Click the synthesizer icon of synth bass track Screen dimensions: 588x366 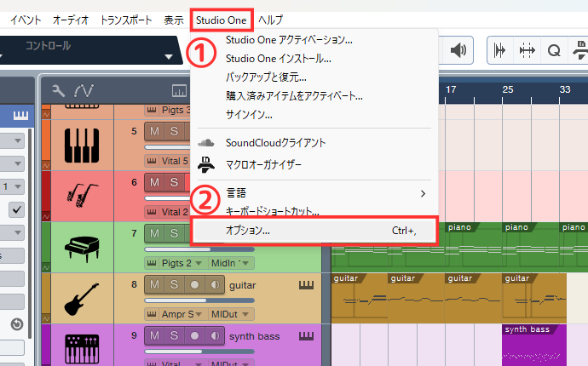point(82,349)
